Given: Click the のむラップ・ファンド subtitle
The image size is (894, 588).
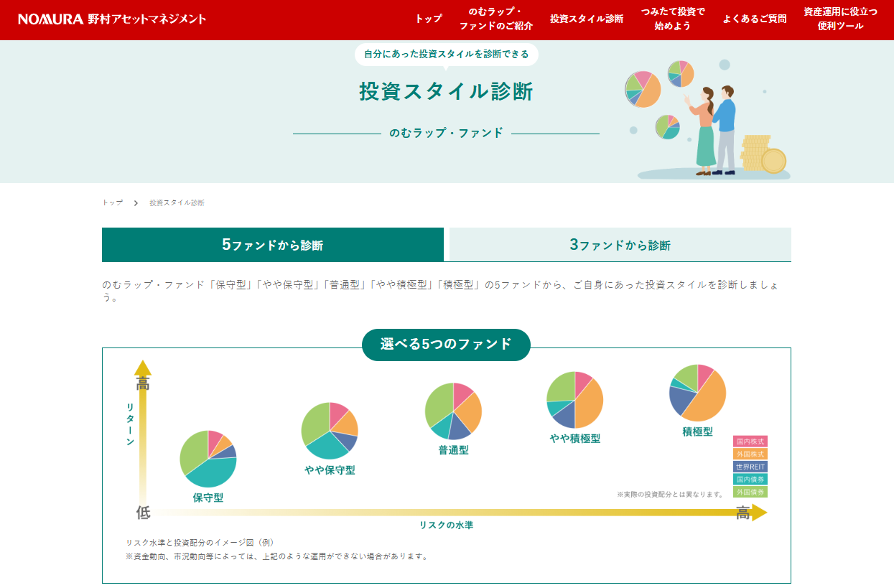Looking at the screenshot, I should [x=446, y=133].
